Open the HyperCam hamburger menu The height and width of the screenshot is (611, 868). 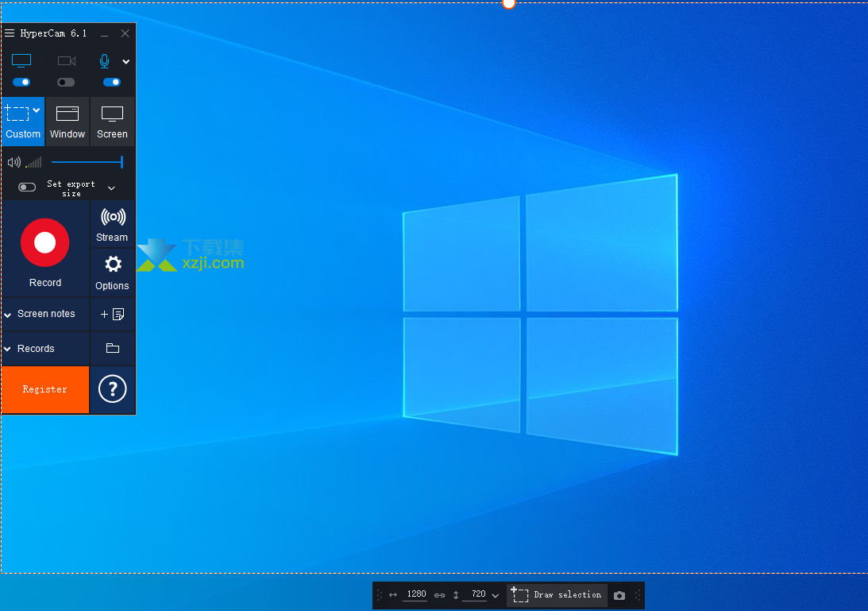tap(10, 33)
